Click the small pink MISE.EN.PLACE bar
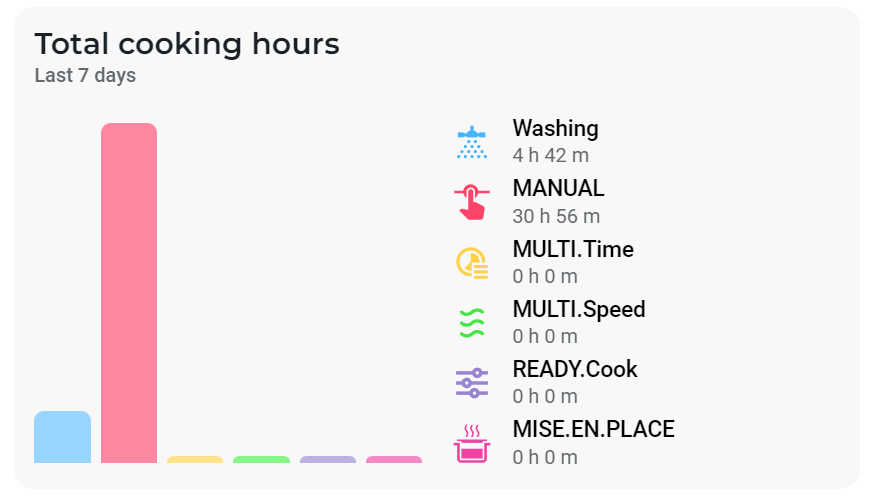The height and width of the screenshot is (500, 875). (x=394, y=460)
